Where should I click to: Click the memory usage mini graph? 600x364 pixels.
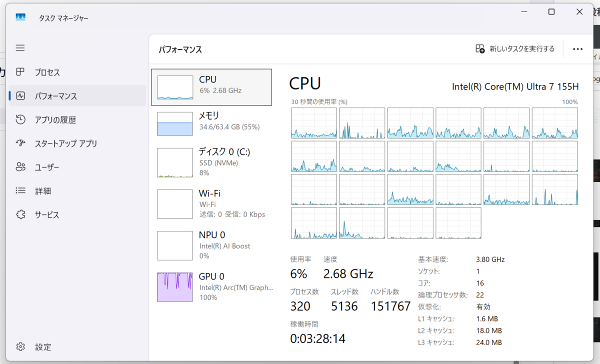pos(174,123)
